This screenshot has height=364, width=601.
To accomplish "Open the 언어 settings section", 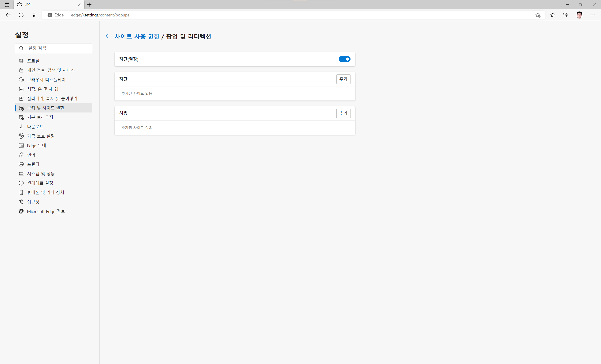I will click(31, 155).
